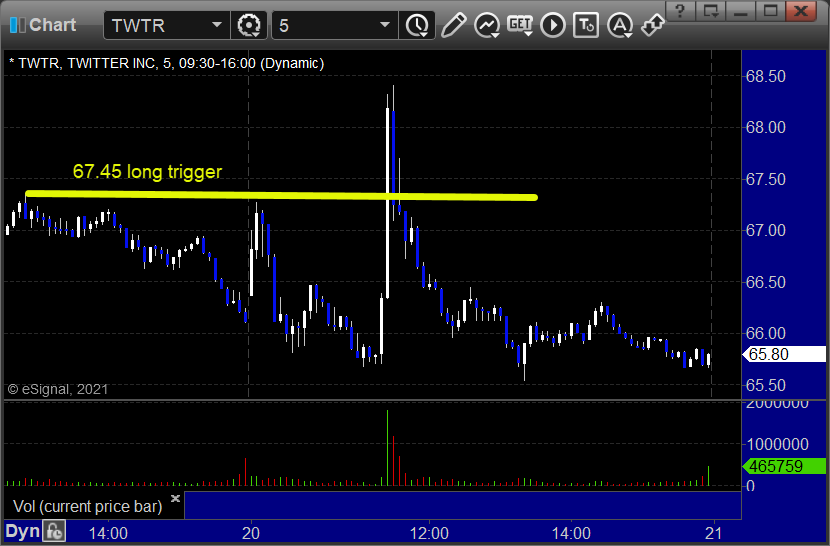830x546 pixels.
Task: Click the 465759 volume value marker
Action: coord(784,466)
